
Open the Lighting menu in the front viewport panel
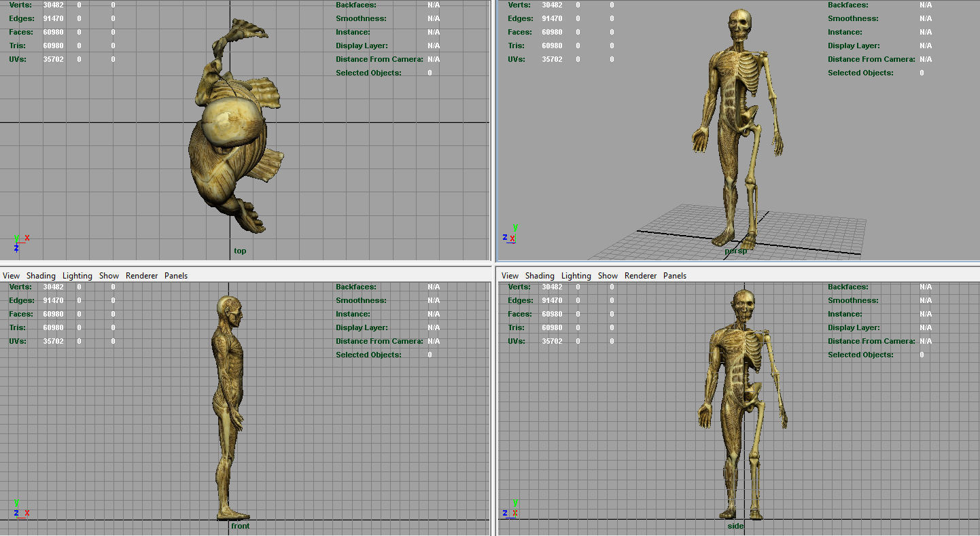pos(77,276)
